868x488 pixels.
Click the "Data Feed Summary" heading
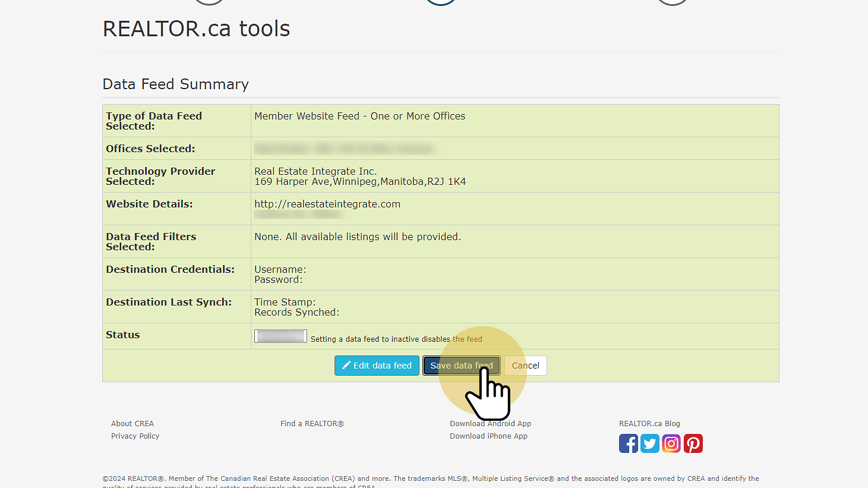click(x=176, y=84)
